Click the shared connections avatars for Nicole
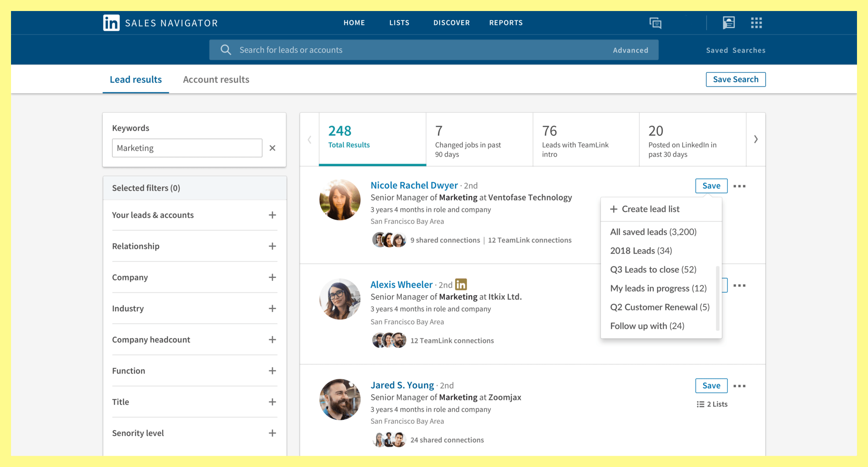The width and height of the screenshot is (868, 467). (x=389, y=240)
